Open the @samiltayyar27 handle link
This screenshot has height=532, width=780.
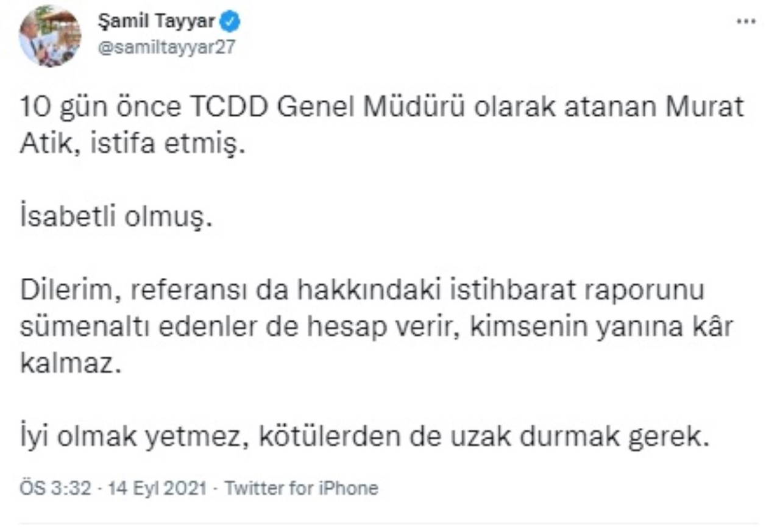[x=166, y=48]
